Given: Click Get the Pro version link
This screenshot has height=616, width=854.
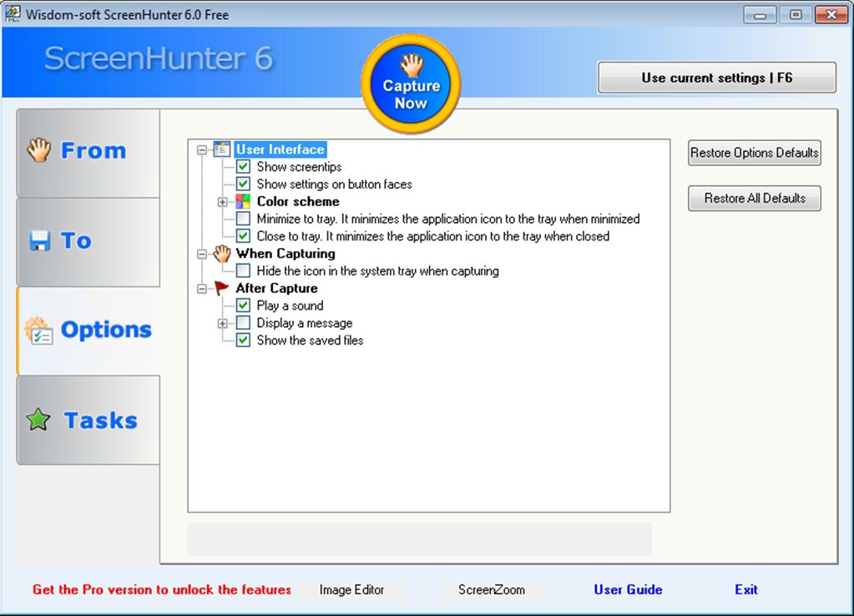Looking at the screenshot, I should click(162, 589).
